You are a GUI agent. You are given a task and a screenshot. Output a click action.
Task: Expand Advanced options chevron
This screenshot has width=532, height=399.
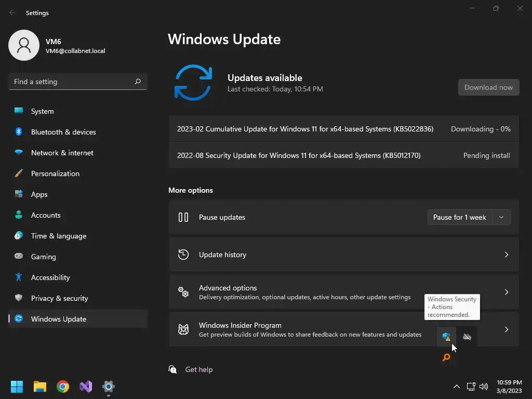pos(506,292)
